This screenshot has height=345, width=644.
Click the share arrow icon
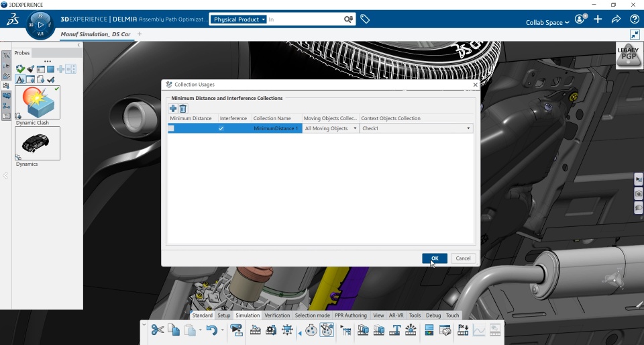pos(616,19)
